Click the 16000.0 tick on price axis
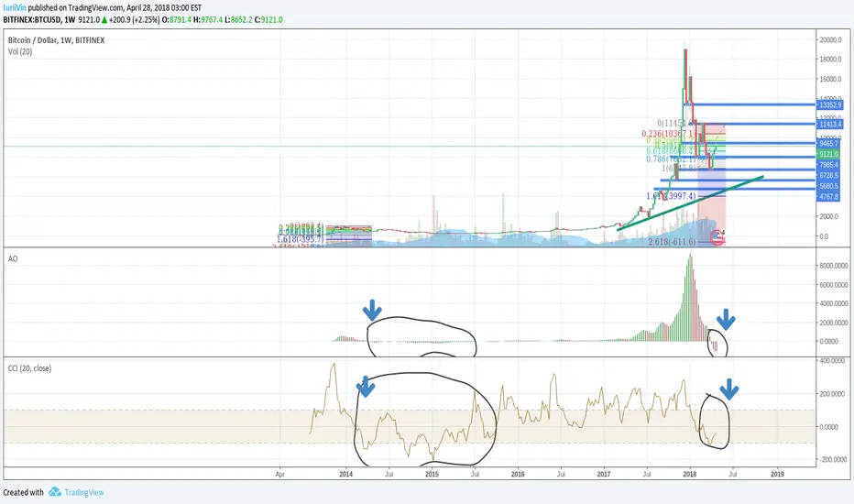Screen dimensions: 854x504 click(x=831, y=79)
